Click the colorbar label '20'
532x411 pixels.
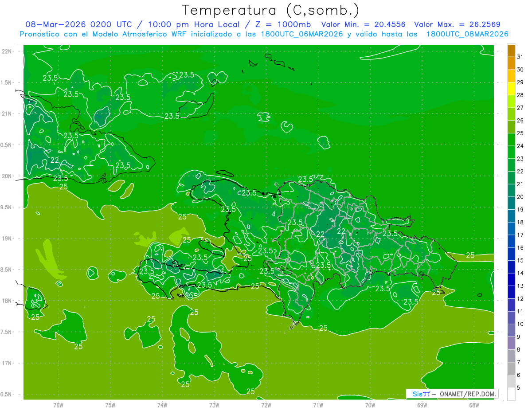tap(520, 197)
